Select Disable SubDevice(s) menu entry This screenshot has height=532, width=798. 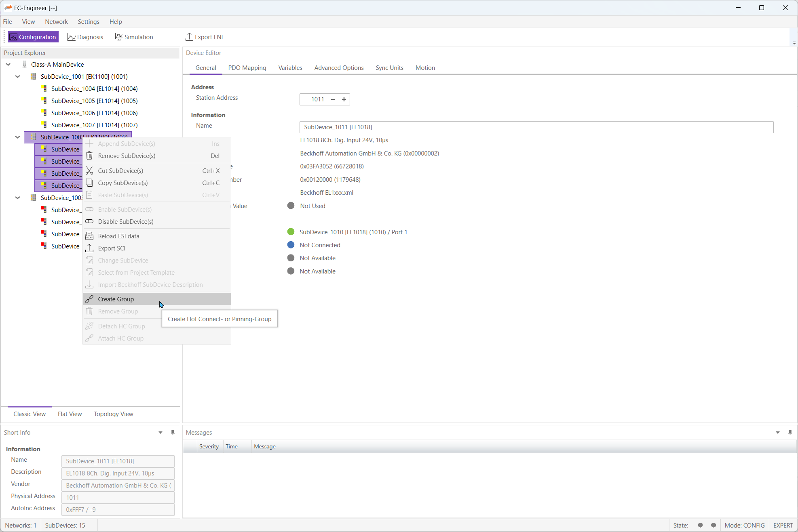pos(126,222)
